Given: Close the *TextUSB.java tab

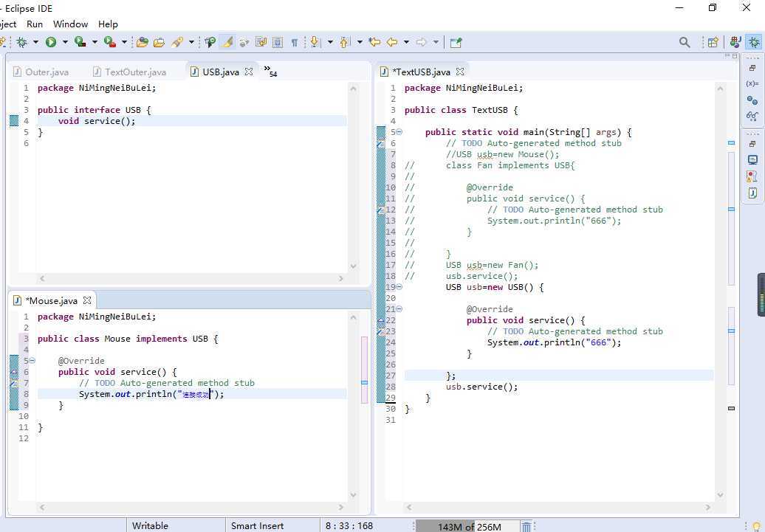Looking at the screenshot, I should pos(460,72).
